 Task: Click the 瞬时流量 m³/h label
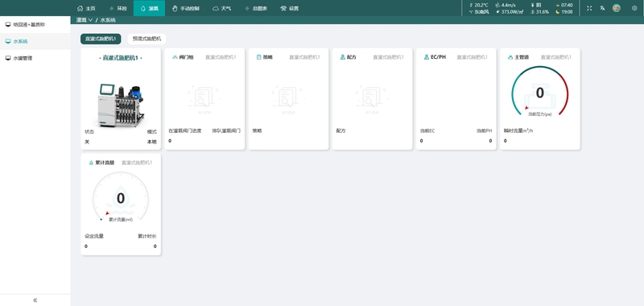click(x=518, y=130)
